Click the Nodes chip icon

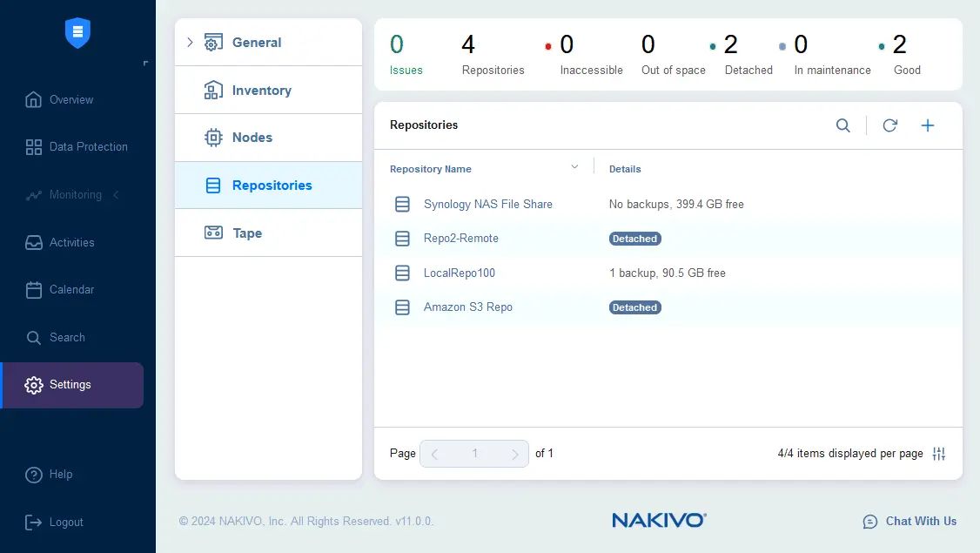[x=213, y=138]
